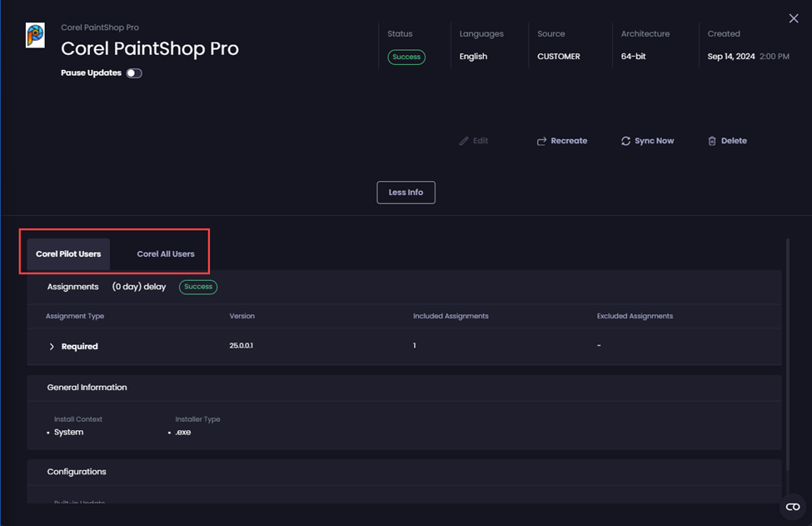Click the version number 25.0.0.1
This screenshot has height=526, width=812.
(242, 346)
